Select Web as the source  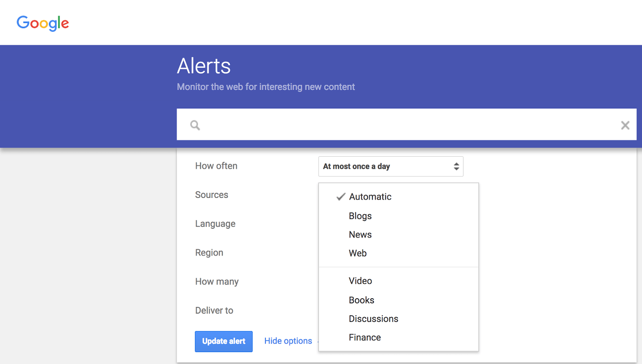pos(358,253)
